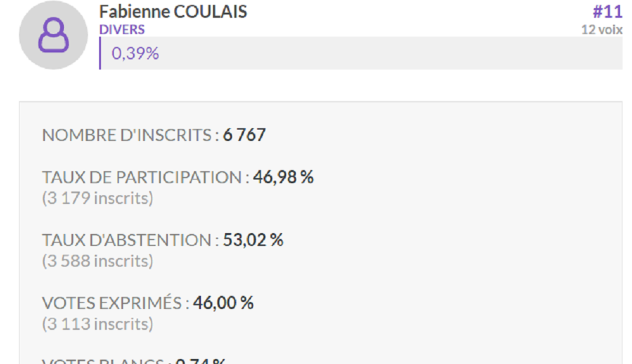Click TAUX D'ABSTENTION label
The image size is (632, 364).
pos(131,240)
